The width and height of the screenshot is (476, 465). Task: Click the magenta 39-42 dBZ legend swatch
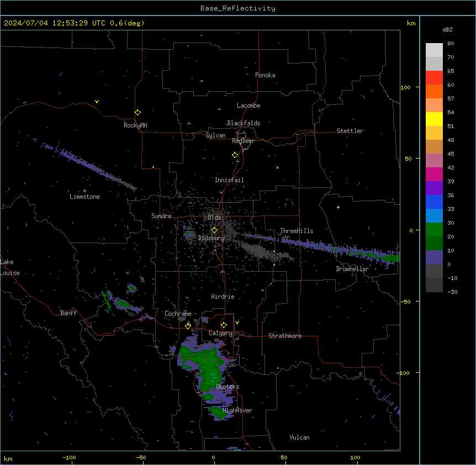pyautogui.click(x=434, y=174)
